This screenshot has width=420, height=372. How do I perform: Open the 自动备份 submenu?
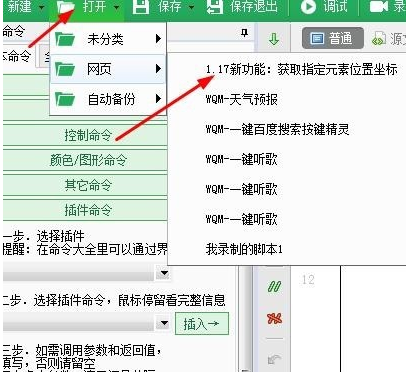pyautogui.click(x=108, y=99)
